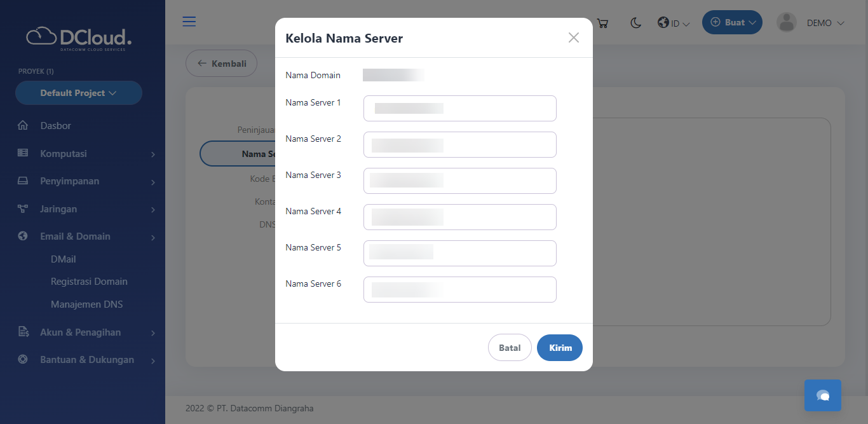Click the hamburger navigation icon
Image resolution: width=868 pixels, height=424 pixels.
[x=189, y=21]
